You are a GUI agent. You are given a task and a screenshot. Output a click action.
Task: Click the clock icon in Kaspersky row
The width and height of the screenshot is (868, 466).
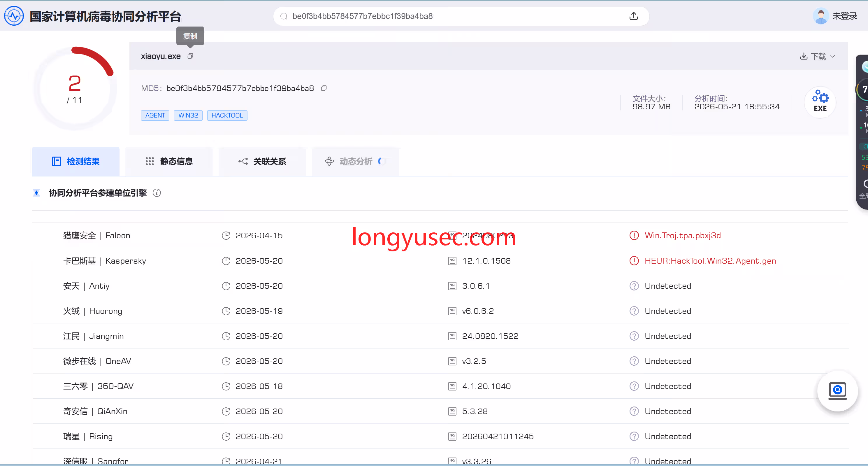coord(226,261)
